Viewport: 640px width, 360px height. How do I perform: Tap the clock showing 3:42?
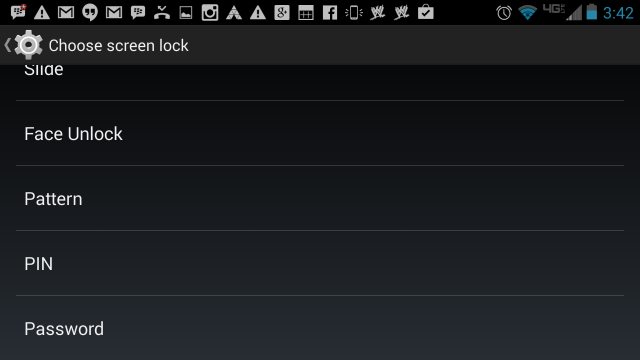point(618,13)
